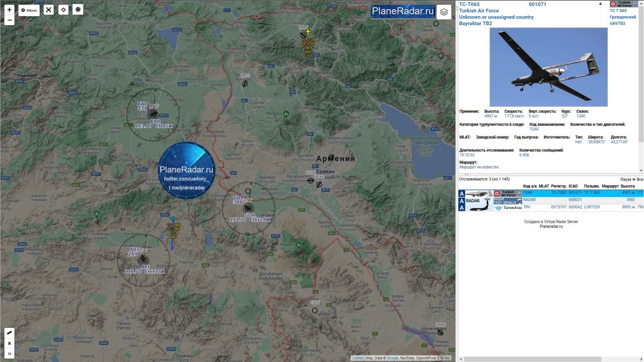This screenshot has width=644, height=362.
Task: Click longitude value 43,27130°
Action: tap(619, 142)
